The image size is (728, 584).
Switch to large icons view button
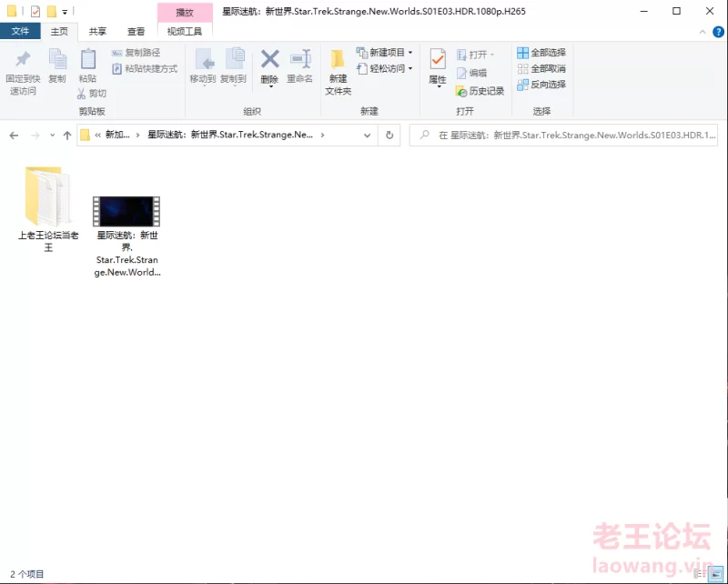(715, 574)
